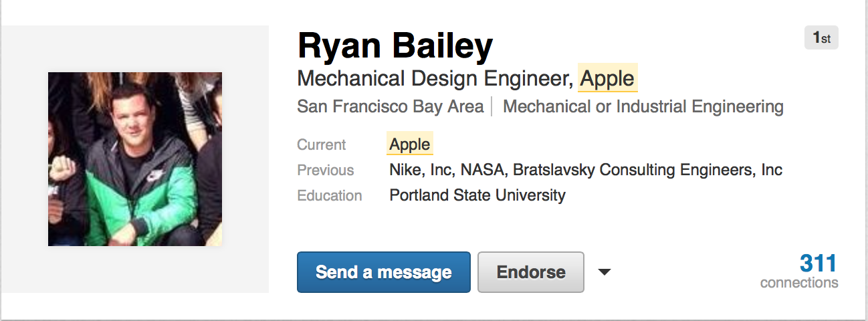Click the connections label under 311
This screenshot has width=868, height=321.
pos(799,283)
